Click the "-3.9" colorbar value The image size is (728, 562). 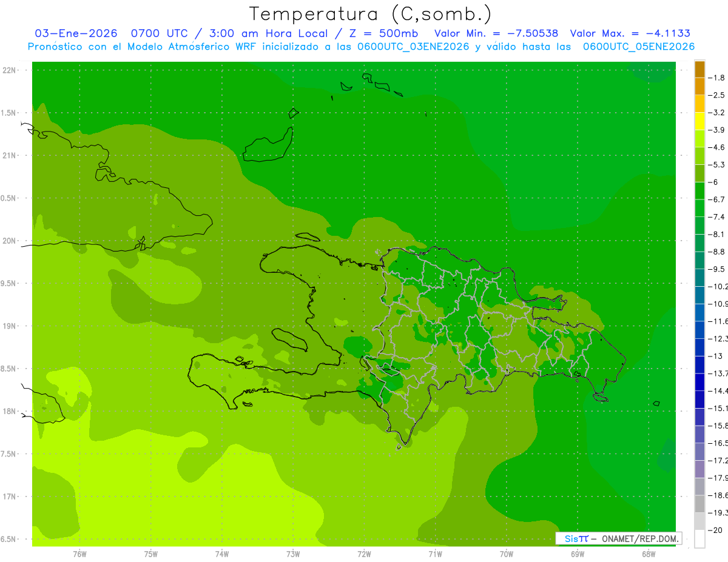(x=717, y=130)
